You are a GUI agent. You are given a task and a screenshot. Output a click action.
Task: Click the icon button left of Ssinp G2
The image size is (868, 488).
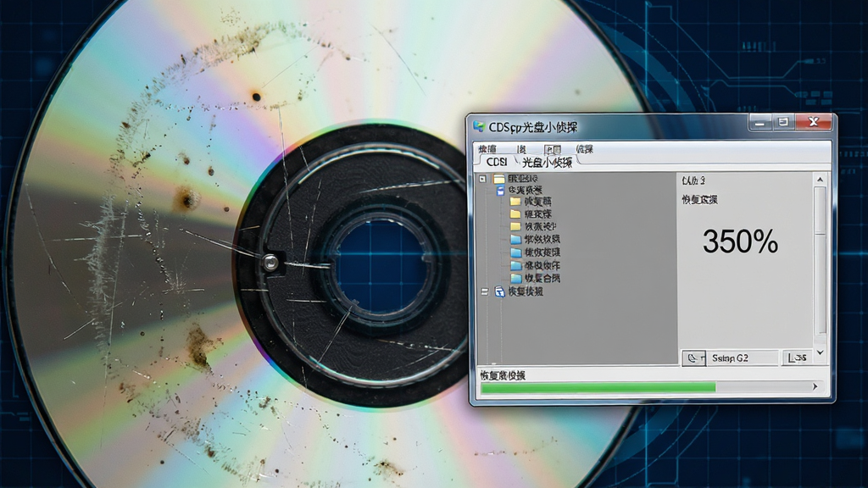pyautogui.click(x=693, y=358)
